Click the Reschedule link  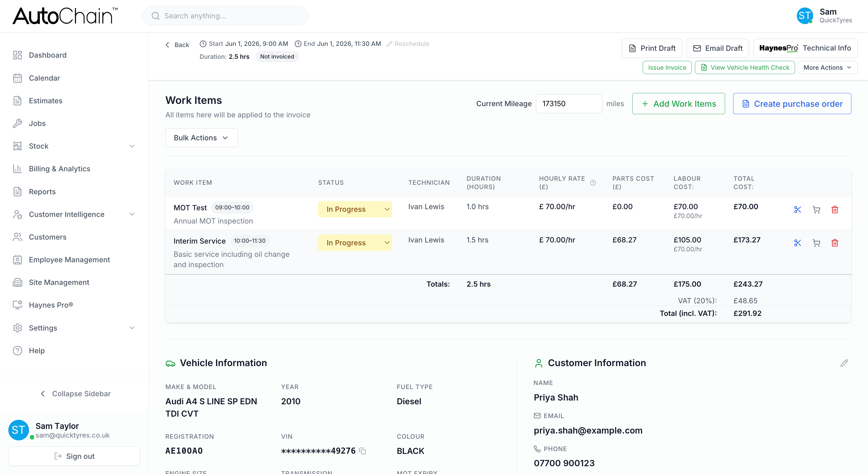[408, 43]
